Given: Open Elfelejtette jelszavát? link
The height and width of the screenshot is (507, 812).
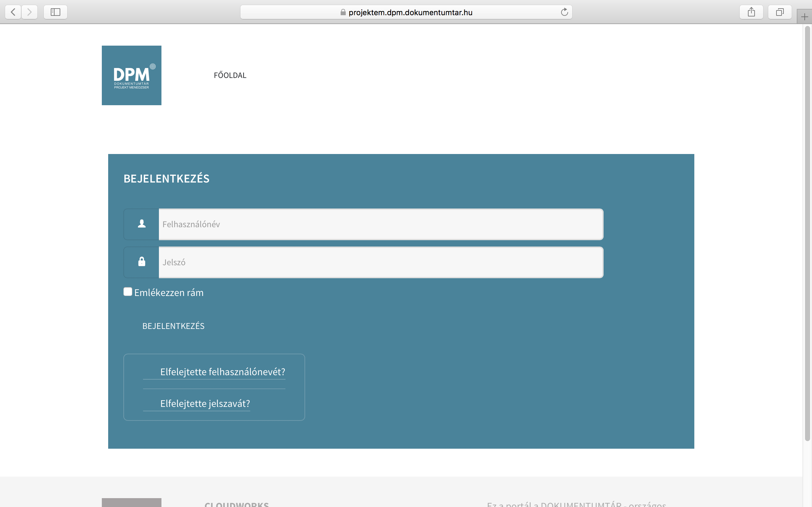Looking at the screenshot, I should (205, 403).
